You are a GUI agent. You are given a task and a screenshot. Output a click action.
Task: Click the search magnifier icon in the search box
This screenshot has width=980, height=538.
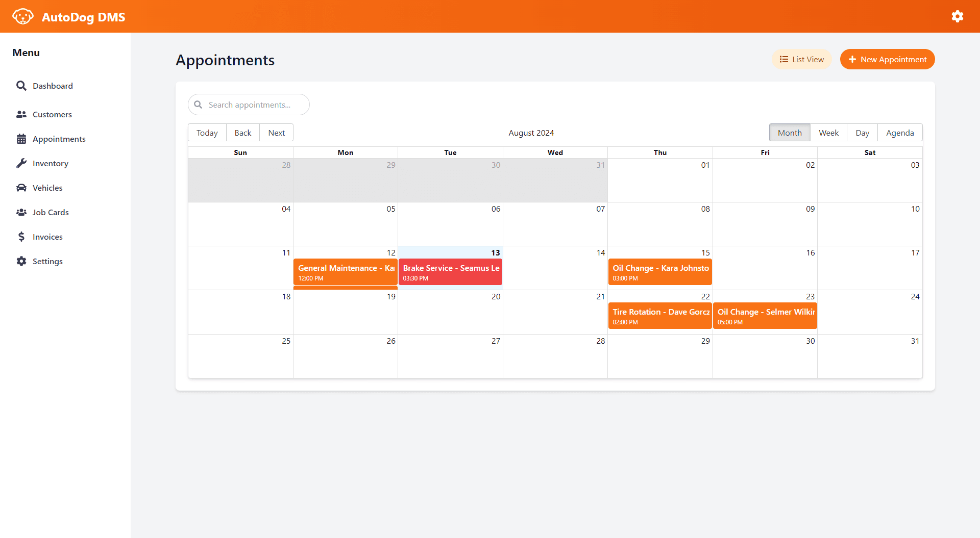pos(198,105)
